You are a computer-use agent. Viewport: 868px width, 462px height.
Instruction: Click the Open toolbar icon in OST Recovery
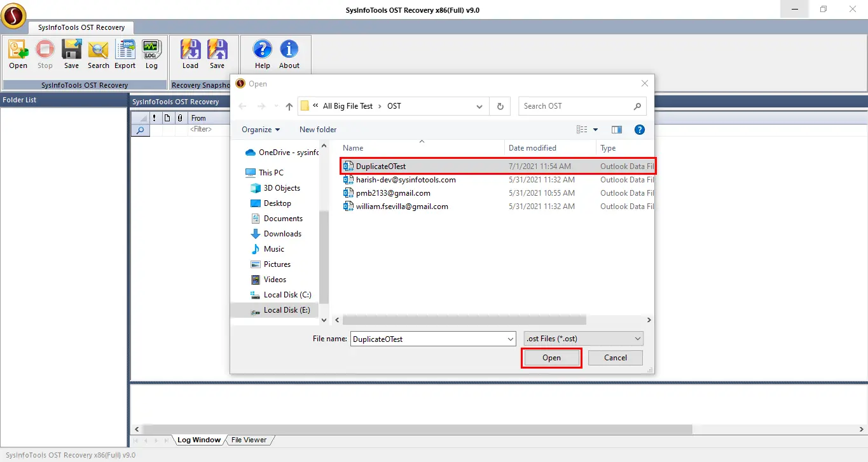point(18,54)
